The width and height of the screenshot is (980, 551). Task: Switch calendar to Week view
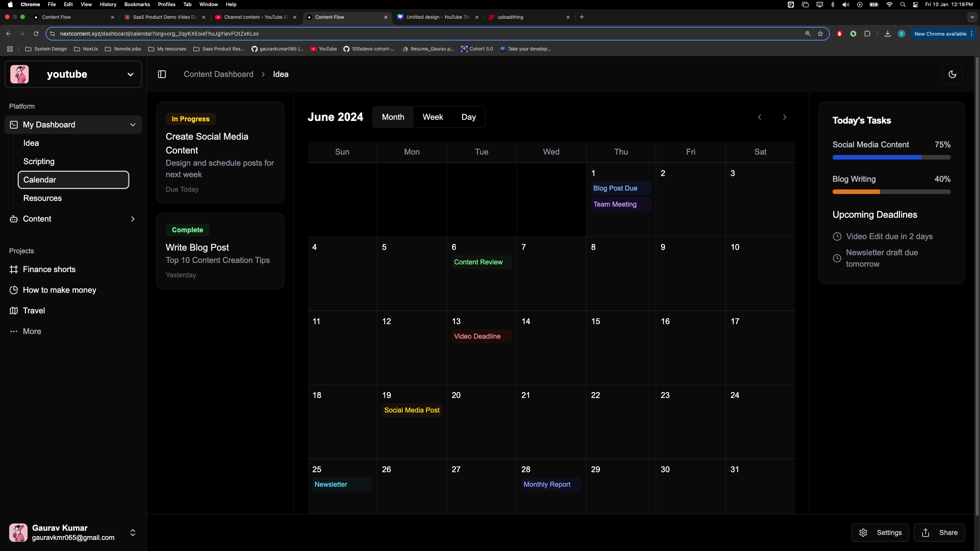point(433,117)
